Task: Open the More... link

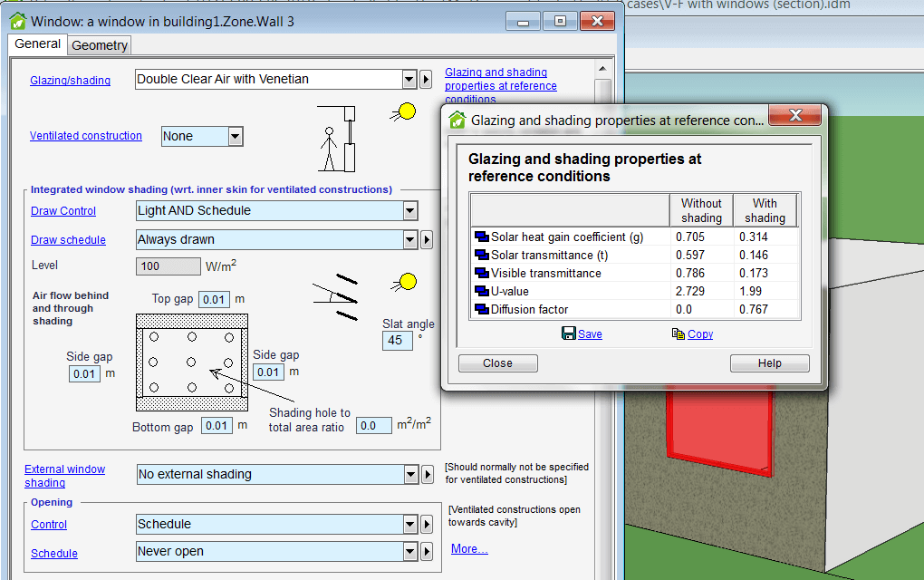Action: click(469, 549)
